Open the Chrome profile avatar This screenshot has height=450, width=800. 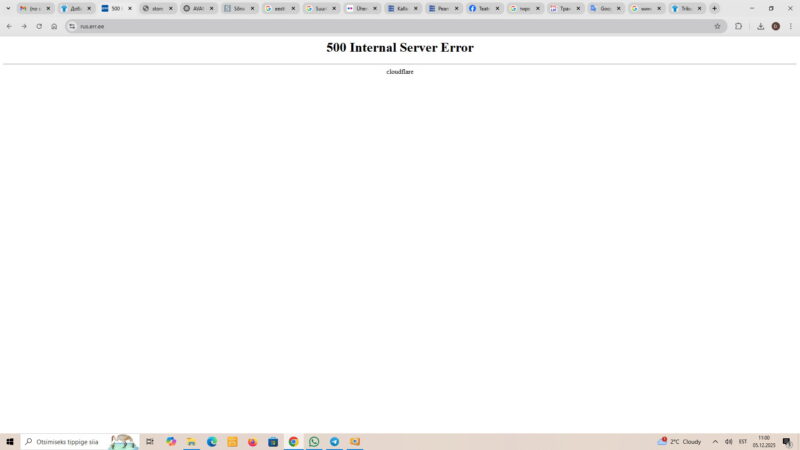pos(776,26)
